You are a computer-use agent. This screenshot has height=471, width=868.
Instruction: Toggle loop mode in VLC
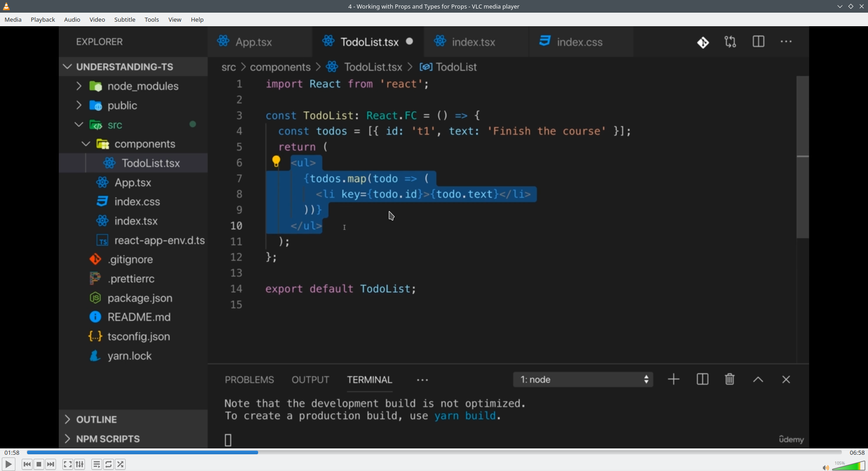coord(109,464)
